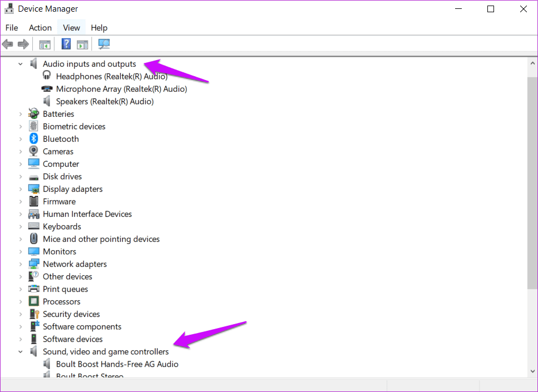Screen dimensions: 538x392
Task: Click the Forward arrow toolbar button
Action: [23, 44]
